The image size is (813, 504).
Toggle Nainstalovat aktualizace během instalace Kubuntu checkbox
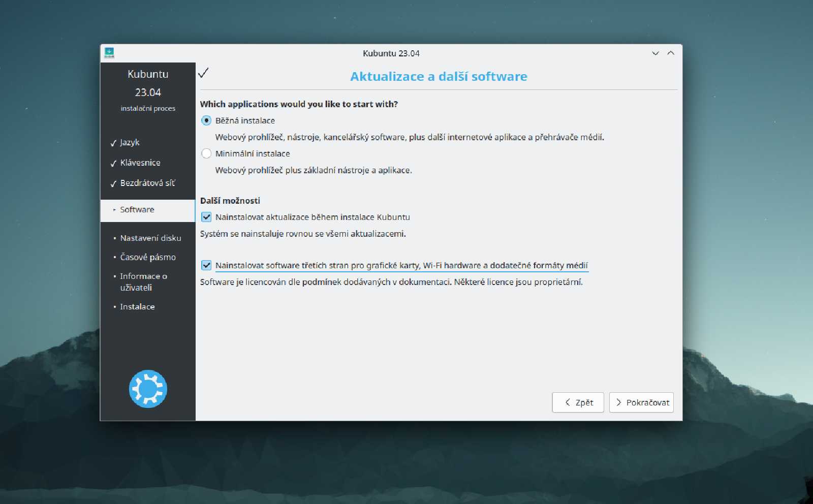[206, 217]
